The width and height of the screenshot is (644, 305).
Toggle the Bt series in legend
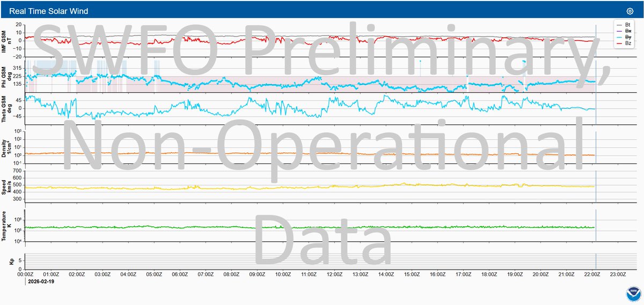[x=624, y=25]
